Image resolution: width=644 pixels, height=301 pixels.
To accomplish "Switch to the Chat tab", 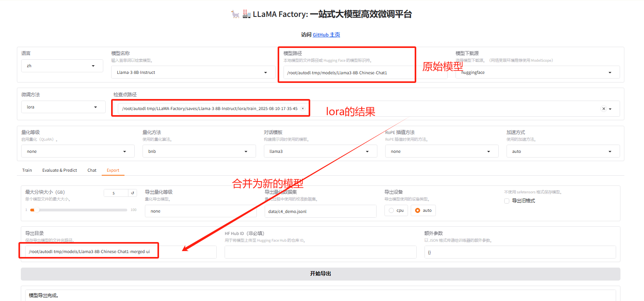I will point(92,170).
